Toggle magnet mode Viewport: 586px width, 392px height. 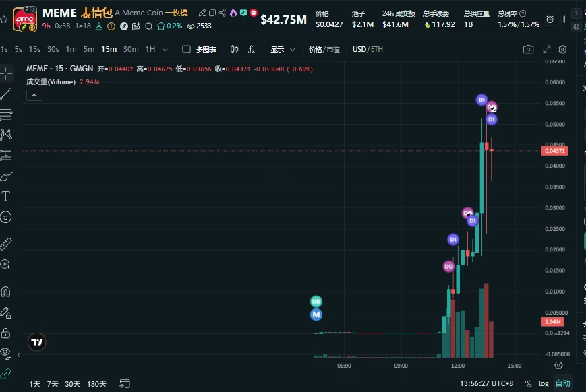pyautogui.click(x=6, y=291)
